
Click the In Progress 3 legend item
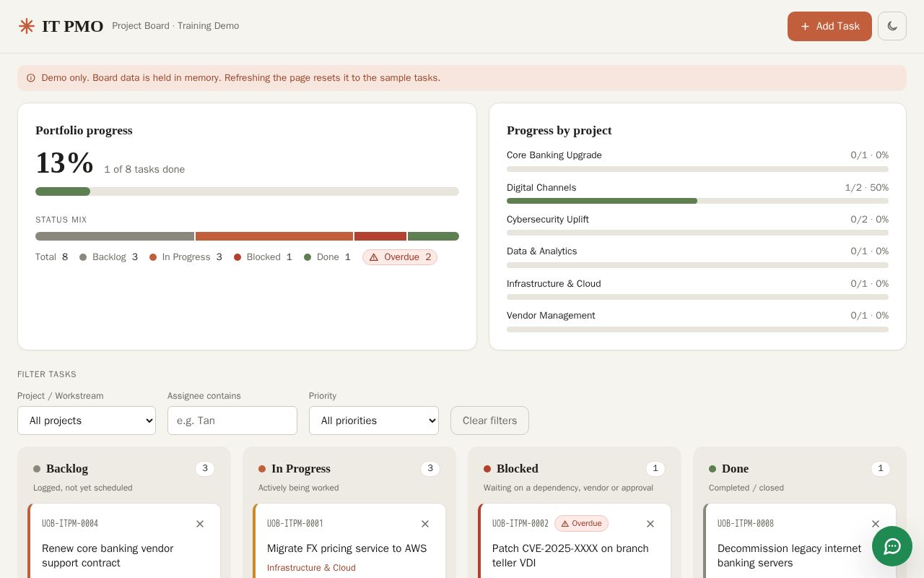click(x=186, y=257)
